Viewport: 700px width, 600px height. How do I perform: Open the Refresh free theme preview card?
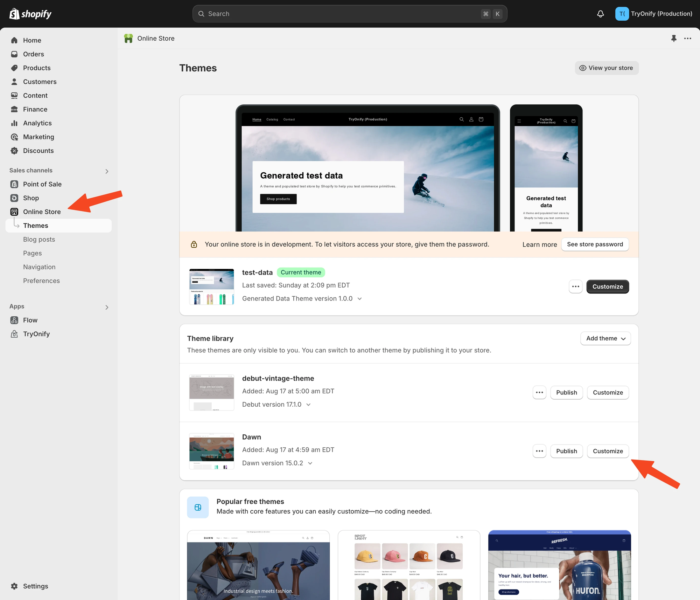point(559,565)
